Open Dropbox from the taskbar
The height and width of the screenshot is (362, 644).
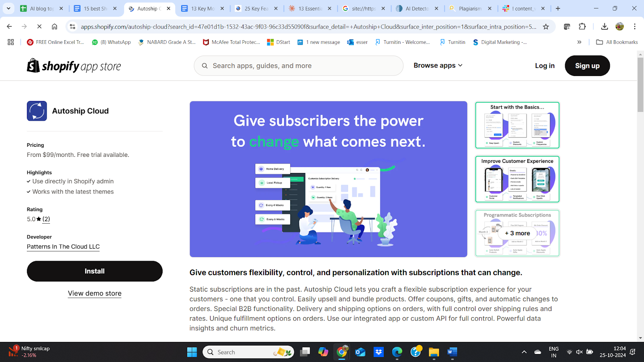pos(379,352)
